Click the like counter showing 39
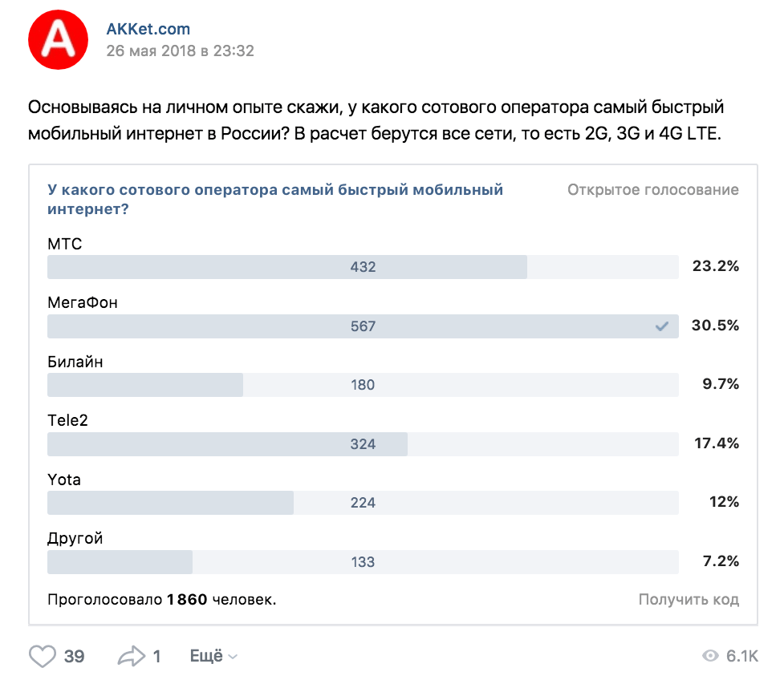Image resolution: width=784 pixels, height=680 pixels. tap(73, 656)
